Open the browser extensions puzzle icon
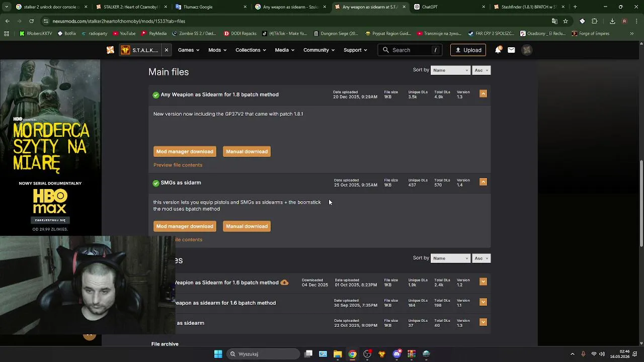Image resolution: width=644 pixels, height=362 pixels. pyautogui.click(x=594, y=21)
